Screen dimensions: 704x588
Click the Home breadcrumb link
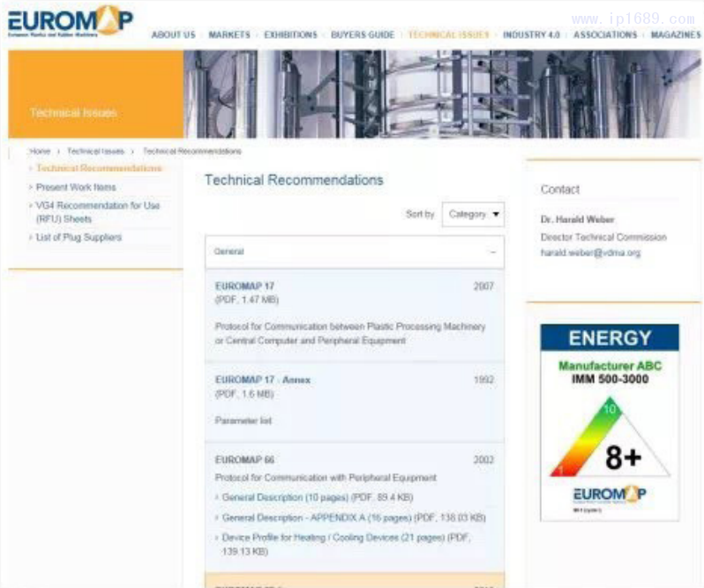40,152
